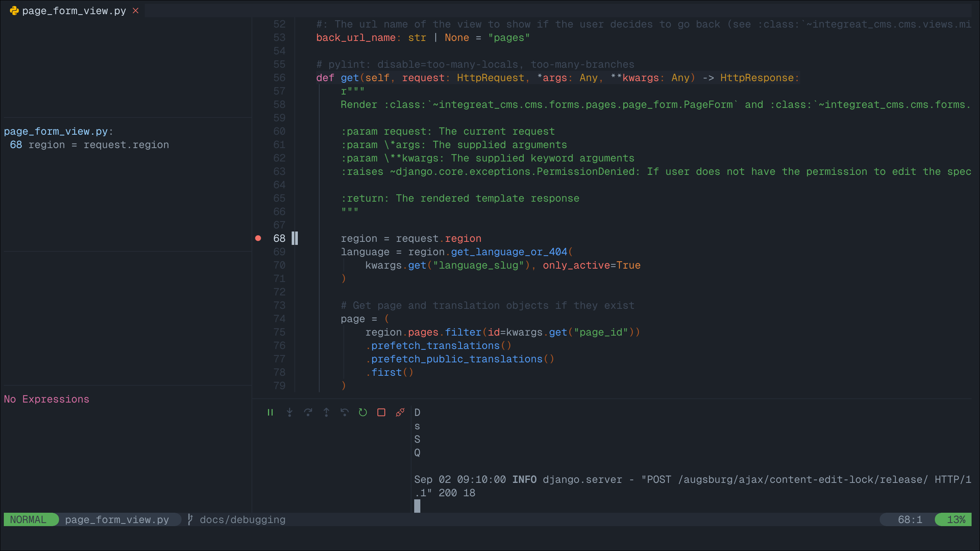Click page_form_view.py filename in the statusline

pyautogui.click(x=117, y=520)
